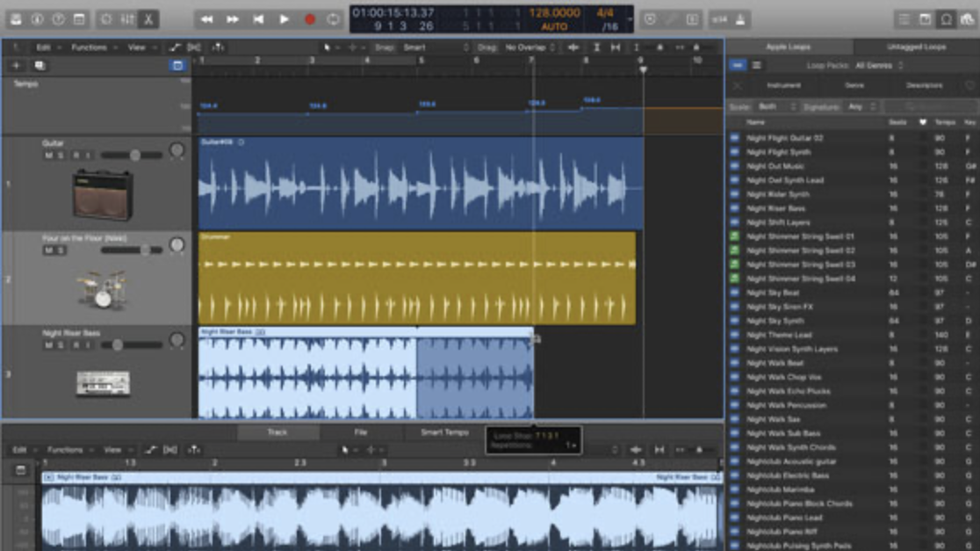Filter loops by Instrument
Image resolution: width=980 pixels, height=551 pixels.
point(784,86)
